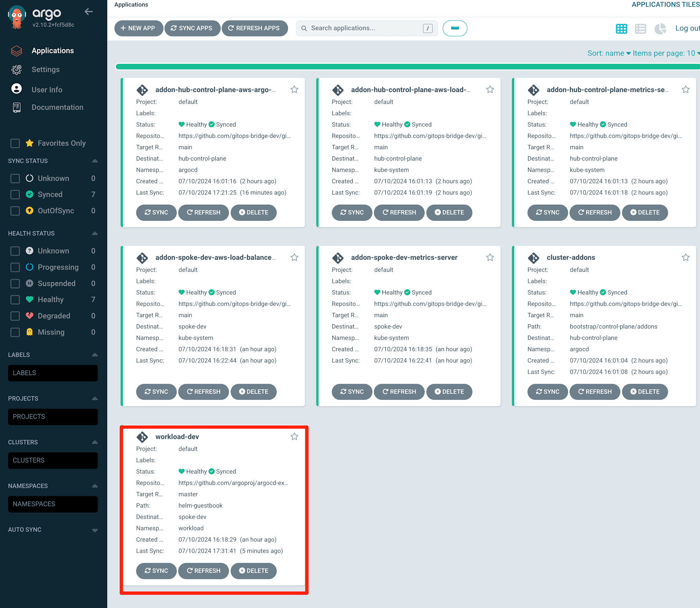
Task: Open the Applications menu item
Action: [53, 51]
